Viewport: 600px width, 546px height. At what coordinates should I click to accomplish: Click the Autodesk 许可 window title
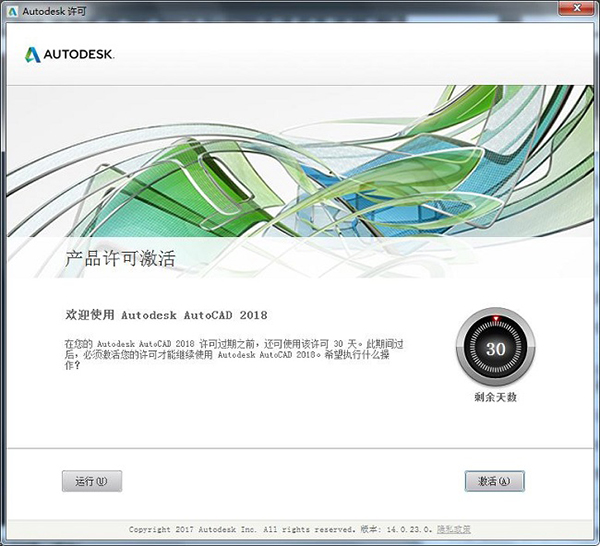click(54, 11)
